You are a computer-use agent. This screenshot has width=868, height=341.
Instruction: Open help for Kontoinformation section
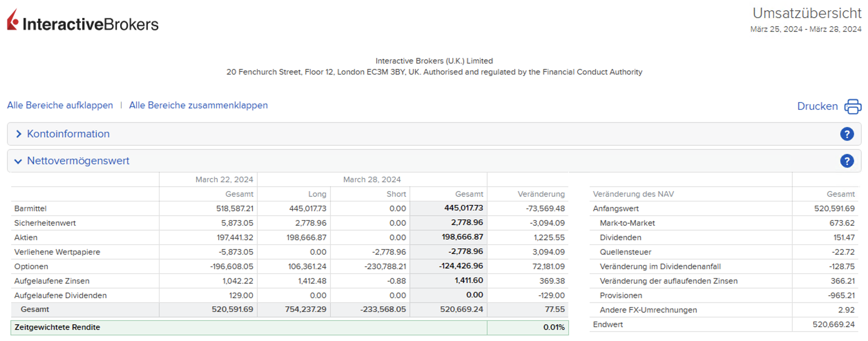(x=847, y=134)
